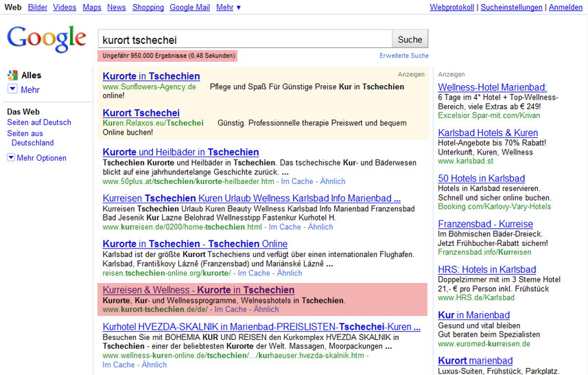588x375 pixels.
Task: Click the Anmelden sign-in link
Action: click(x=565, y=7)
